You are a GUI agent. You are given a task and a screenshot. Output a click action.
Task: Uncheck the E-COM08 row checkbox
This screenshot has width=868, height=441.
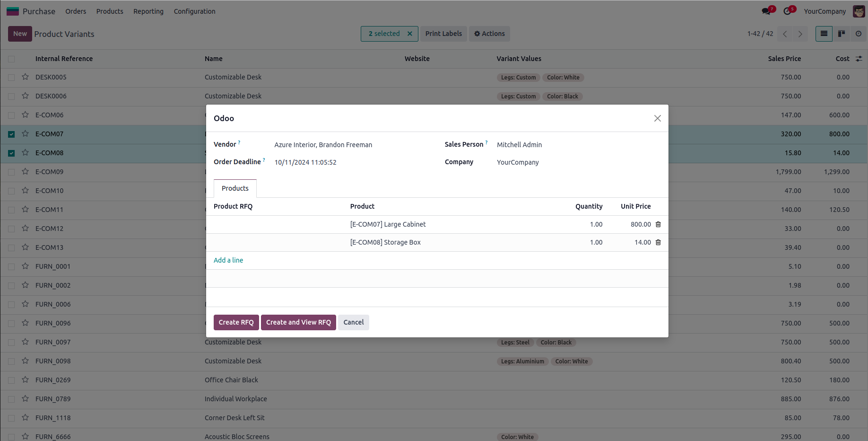click(x=11, y=153)
